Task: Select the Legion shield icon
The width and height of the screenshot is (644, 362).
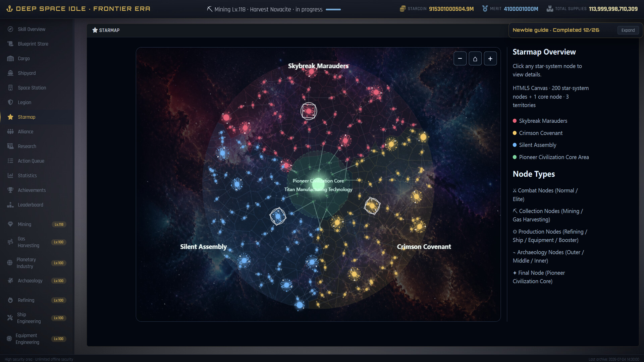Action: [x=10, y=102]
